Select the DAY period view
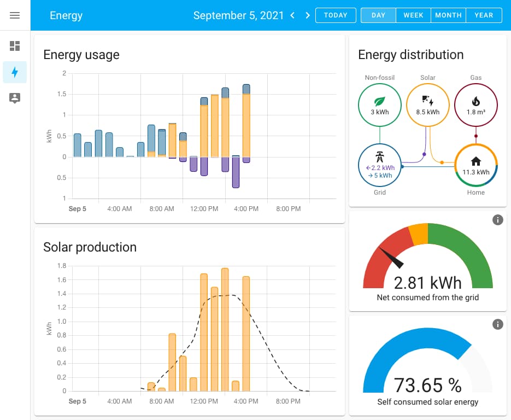 (x=378, y=15)
